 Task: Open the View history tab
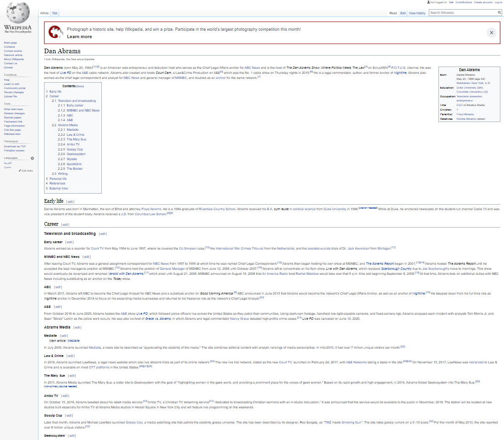[417, 13]
